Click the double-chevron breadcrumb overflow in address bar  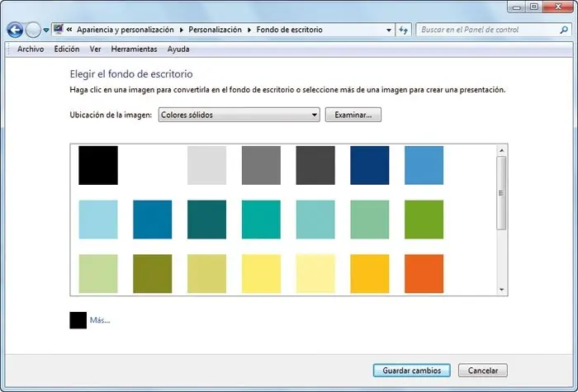click(x=69, y=30)
